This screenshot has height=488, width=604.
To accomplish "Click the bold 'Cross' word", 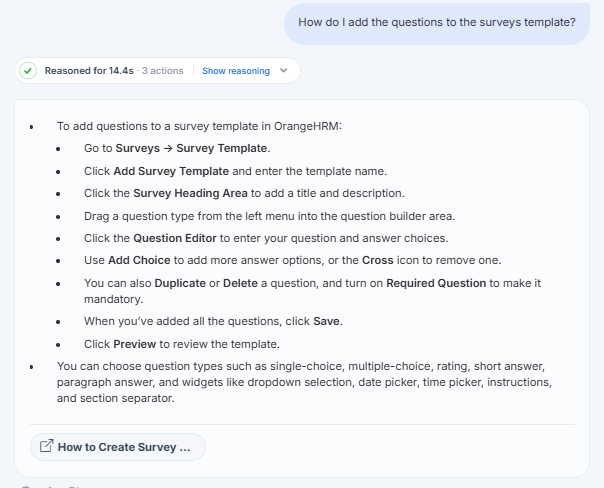I will pos(378,260).
